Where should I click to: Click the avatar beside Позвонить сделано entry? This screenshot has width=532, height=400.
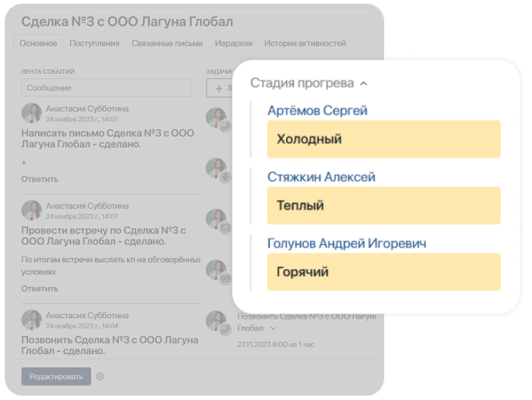[x=31, y=320]
